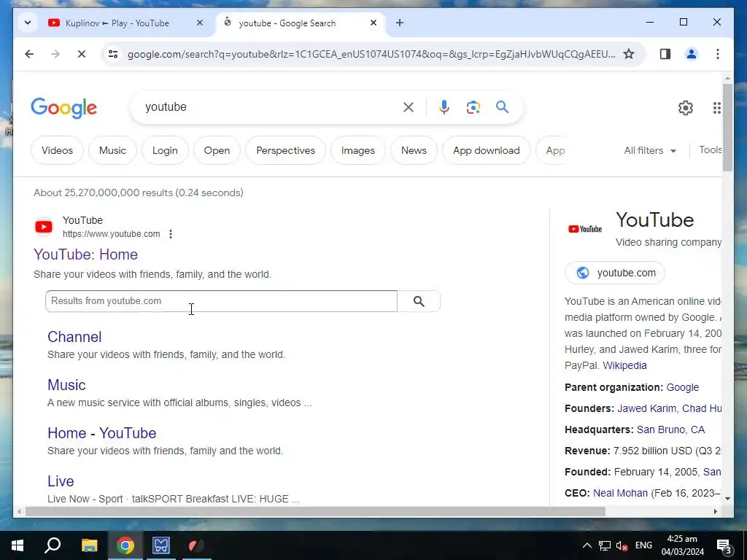The height and width of the screenshot is (560, 747).
Task: Open site information icon in address bar
Action: [113, 54]
